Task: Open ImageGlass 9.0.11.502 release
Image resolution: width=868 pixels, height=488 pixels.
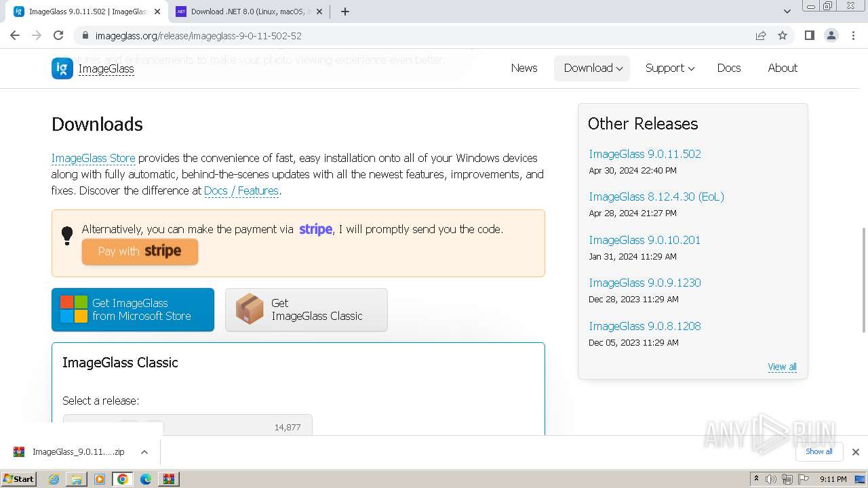Action: [x=645, y=154]
